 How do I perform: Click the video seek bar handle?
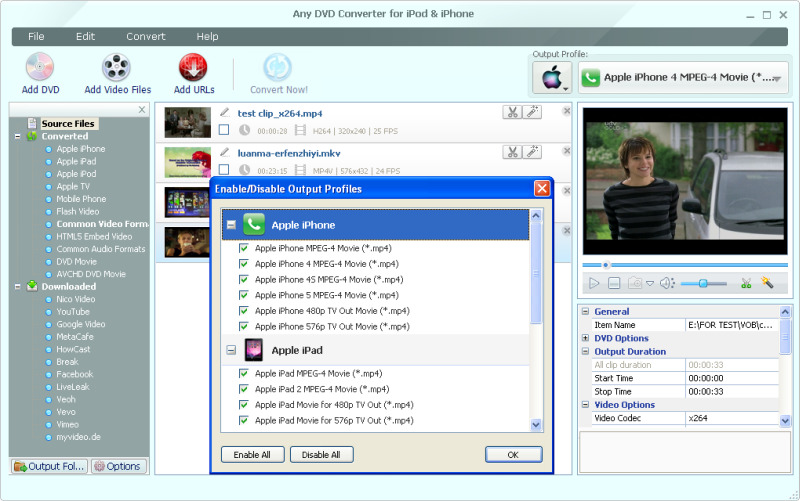(606, 265)
